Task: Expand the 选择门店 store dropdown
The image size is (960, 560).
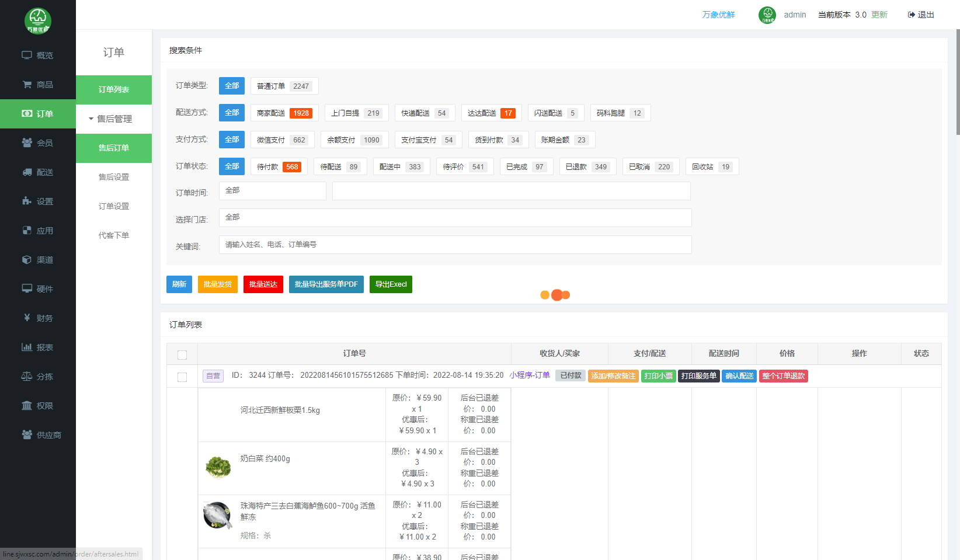Action: 455,218
